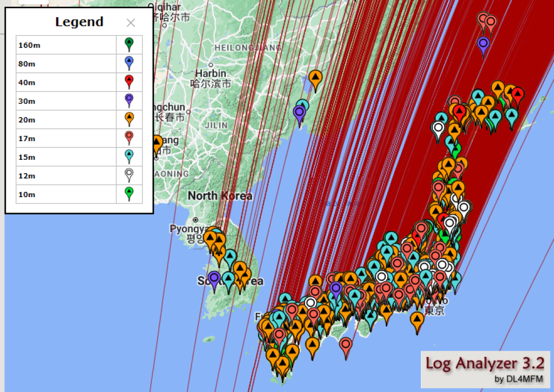The width and height of the screenshot is (554, 392).
Task: Click the 10m green legend marker icon
Action: click(x=129, y=193)
